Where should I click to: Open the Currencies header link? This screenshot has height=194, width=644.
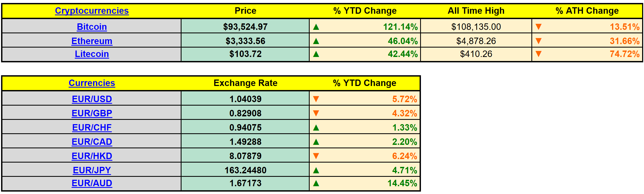coord(92,83)
